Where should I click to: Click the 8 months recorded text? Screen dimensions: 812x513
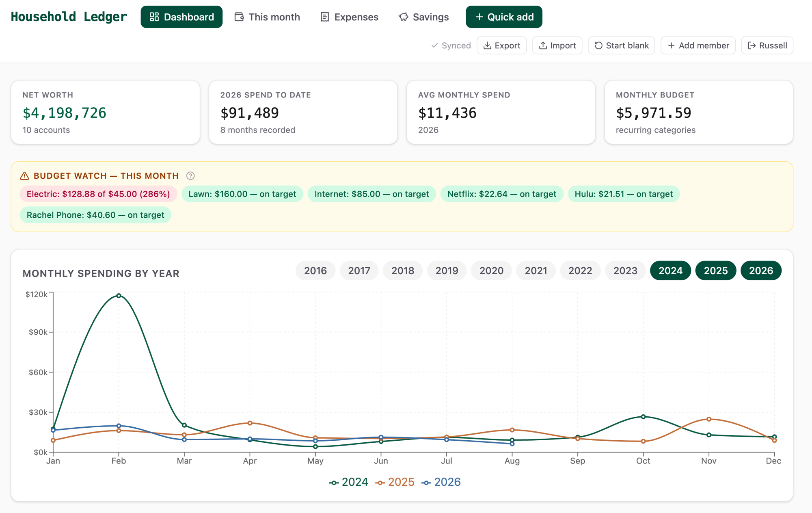(258, 130)
